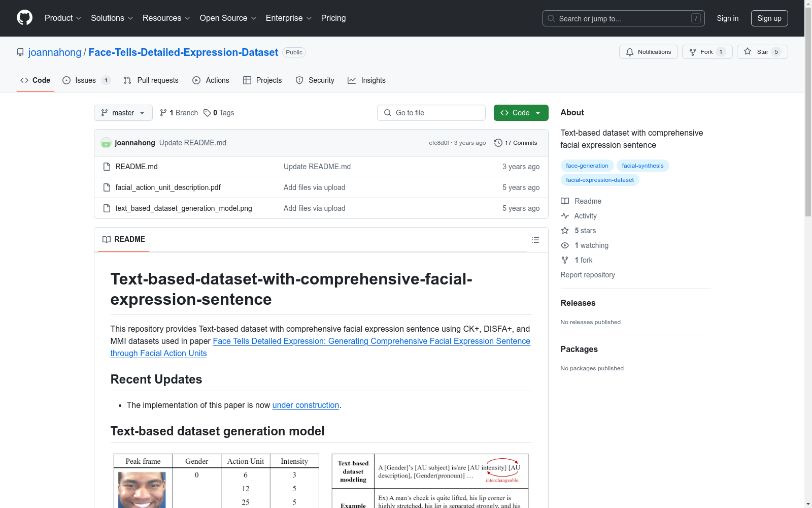Click the Packages heading link
The image size is (812, 508).
(579, 349)
